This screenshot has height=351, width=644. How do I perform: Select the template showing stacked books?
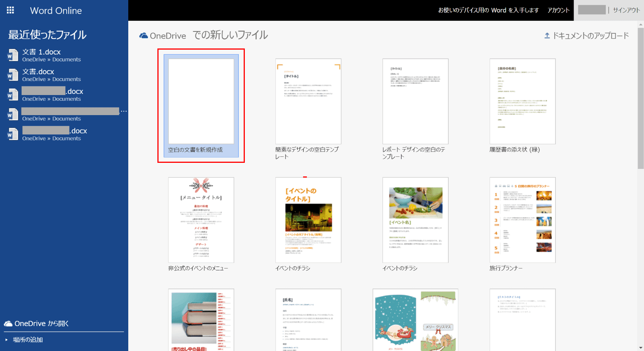point(201,320)
